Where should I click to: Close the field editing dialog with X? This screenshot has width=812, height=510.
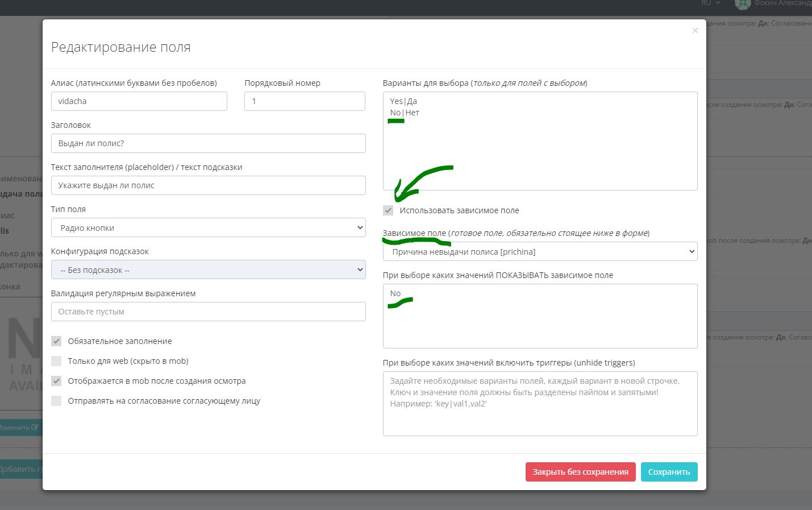point(695,31)
